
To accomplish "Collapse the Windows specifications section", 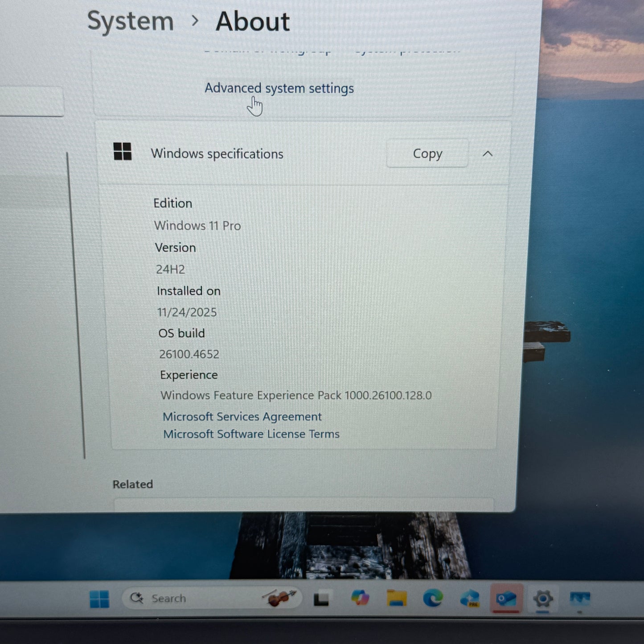I will pyautogui.click(x=488, y=154).
